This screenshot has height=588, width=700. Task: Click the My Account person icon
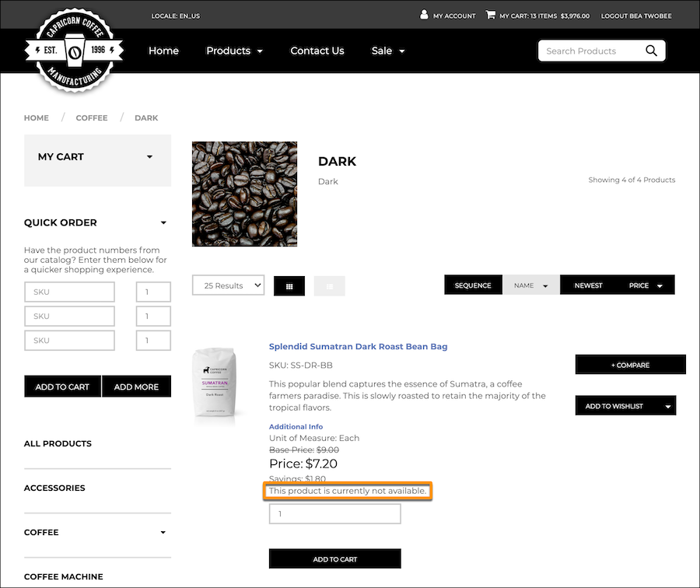424,14
